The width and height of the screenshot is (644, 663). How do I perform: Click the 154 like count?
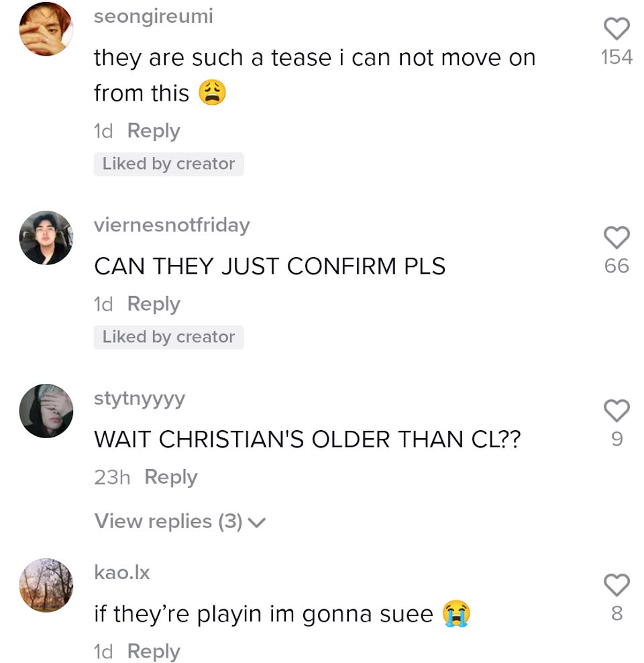coord(616,57)
